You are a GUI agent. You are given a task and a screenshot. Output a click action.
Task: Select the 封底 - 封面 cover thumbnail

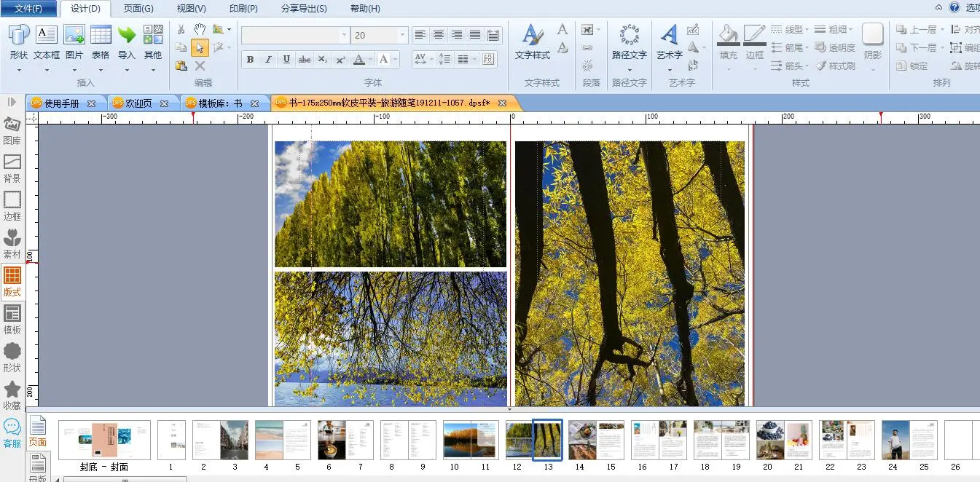tap(104, 440)
